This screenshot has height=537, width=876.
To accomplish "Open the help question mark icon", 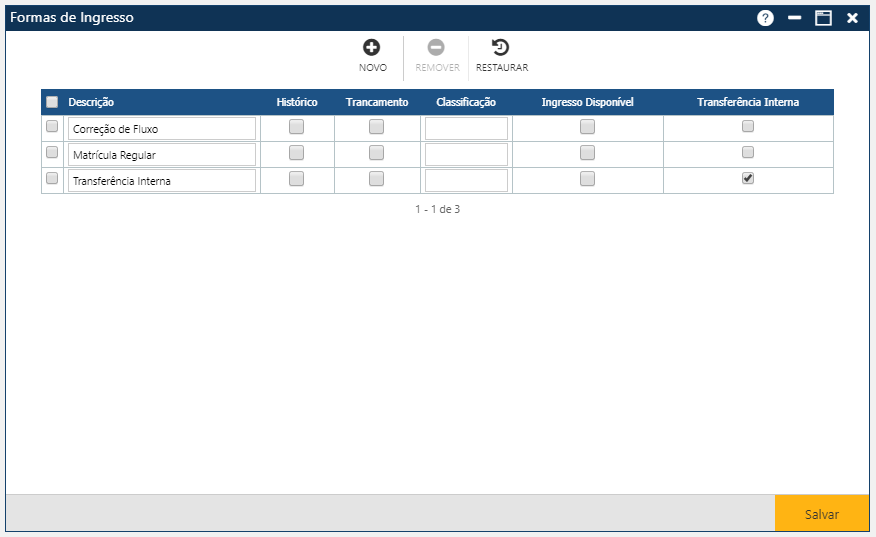I will click(765, 18).
